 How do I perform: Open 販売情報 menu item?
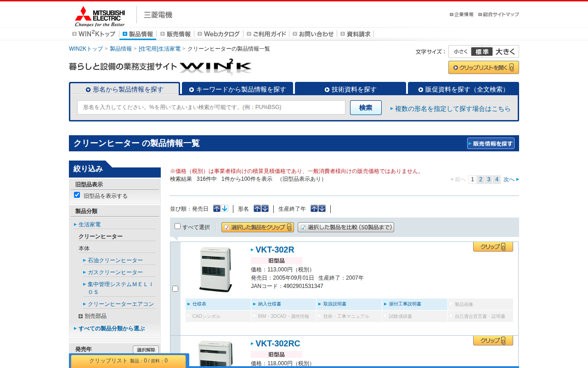(x=175, y=34)
